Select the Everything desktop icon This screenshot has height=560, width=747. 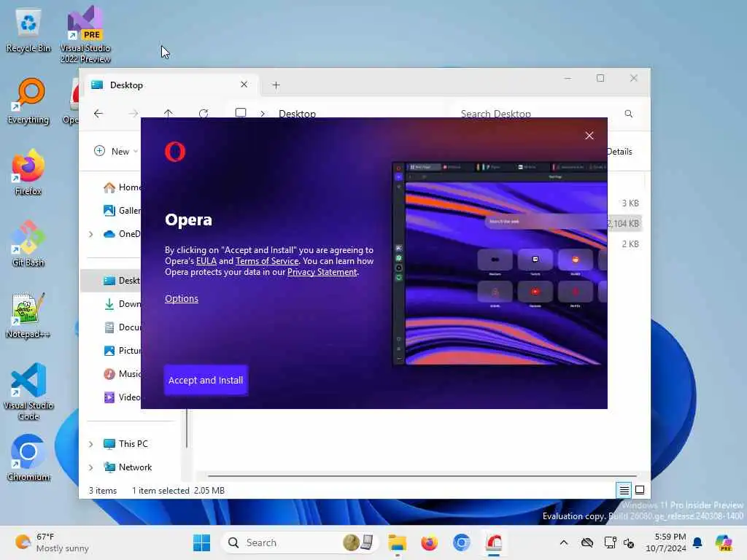[28, 101]
